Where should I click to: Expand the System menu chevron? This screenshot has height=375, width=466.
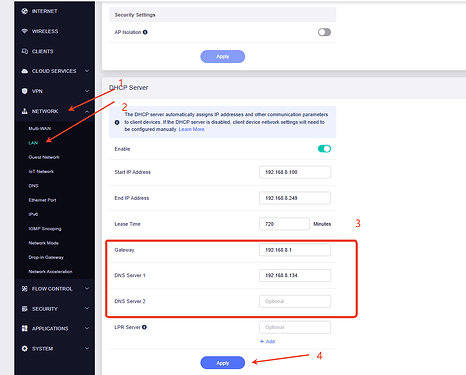click(87, 348)
